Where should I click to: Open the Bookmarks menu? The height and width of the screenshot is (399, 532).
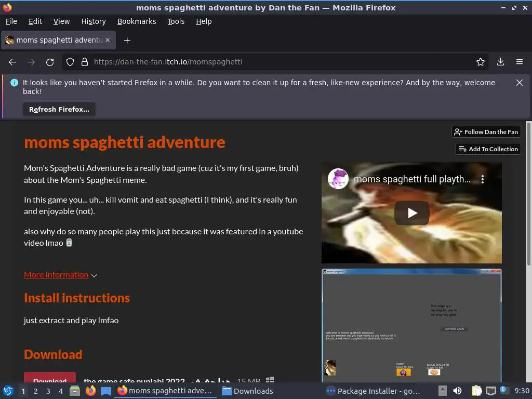click(x=137, y=21)
